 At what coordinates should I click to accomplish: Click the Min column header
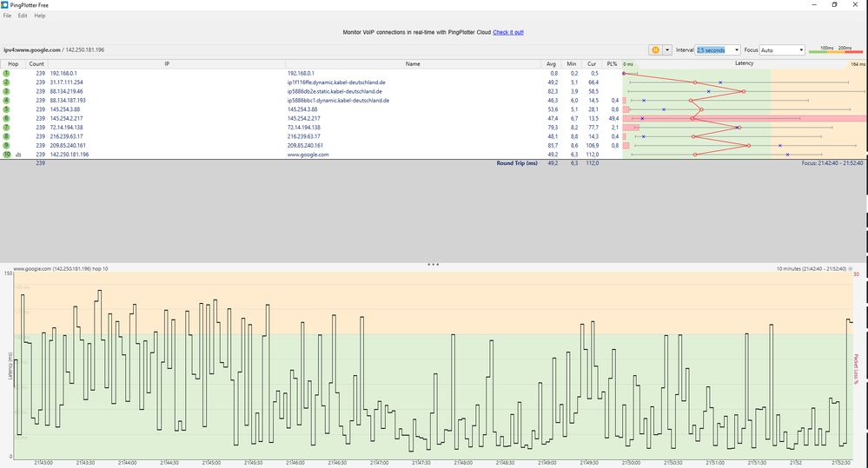[x=572, y=63]
